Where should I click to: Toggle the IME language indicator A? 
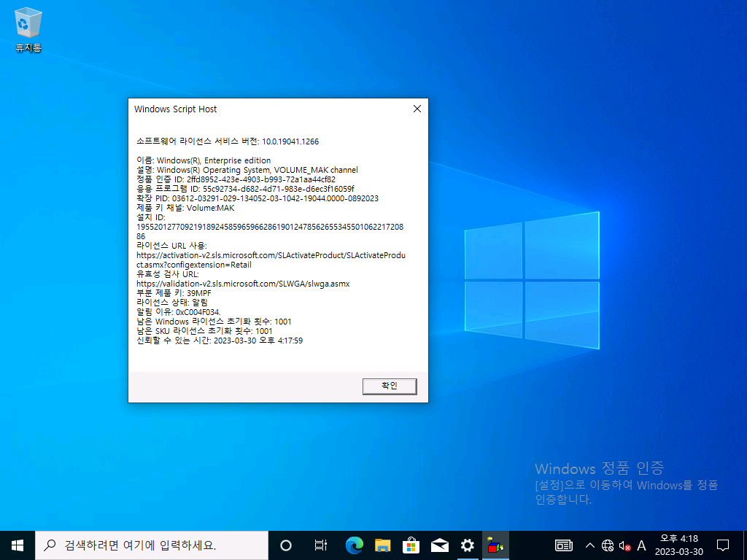641,545
